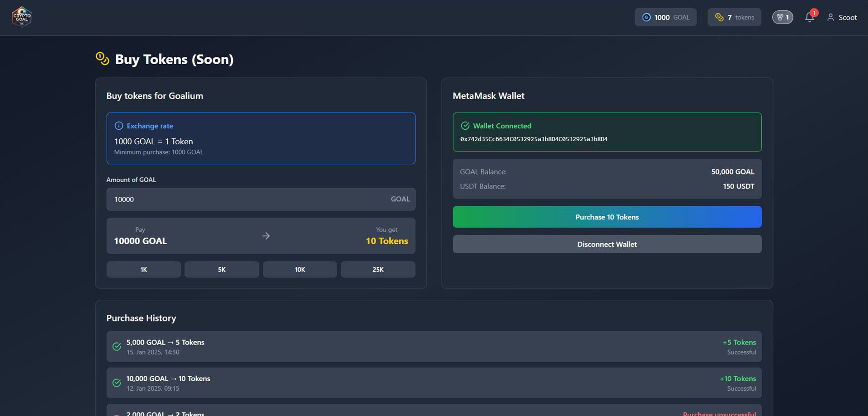Image resolution: width=868 pixels, height=416 pixels.
Task: Click the '15. Jan 2025, 14:30' timestamp
Action: click(x=153, y=352)
